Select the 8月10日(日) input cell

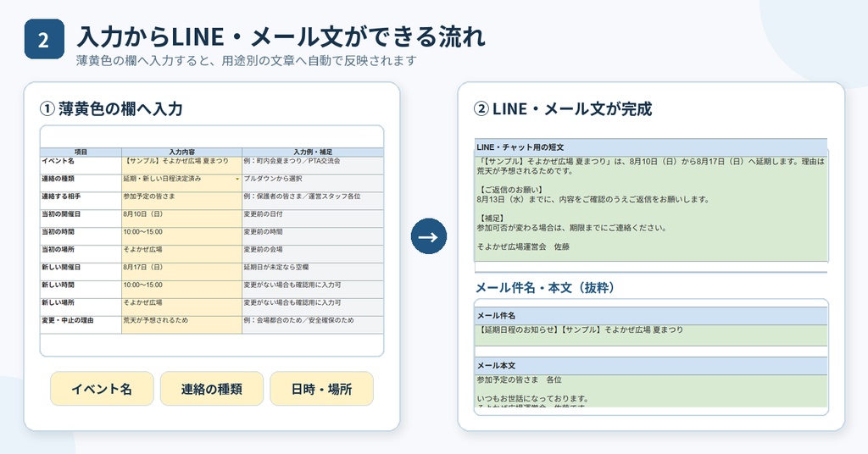click(x=181, y=219)
